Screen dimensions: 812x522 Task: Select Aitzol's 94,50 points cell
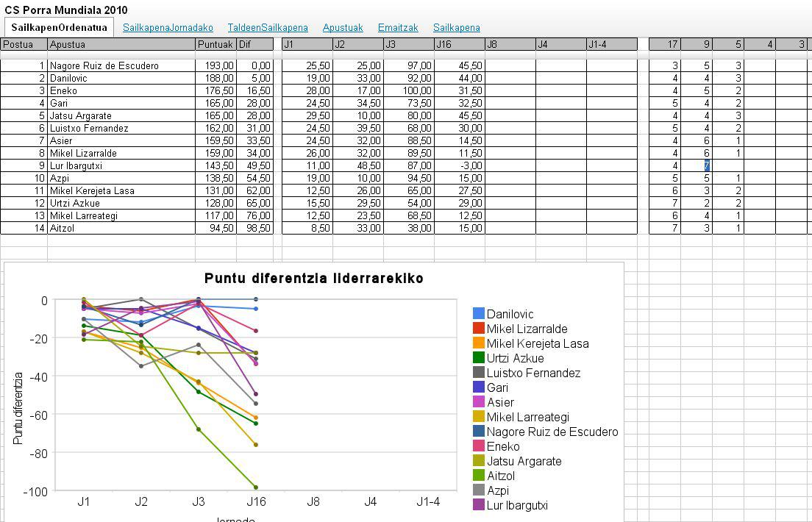pyautogui.click(x=216, y=228)
